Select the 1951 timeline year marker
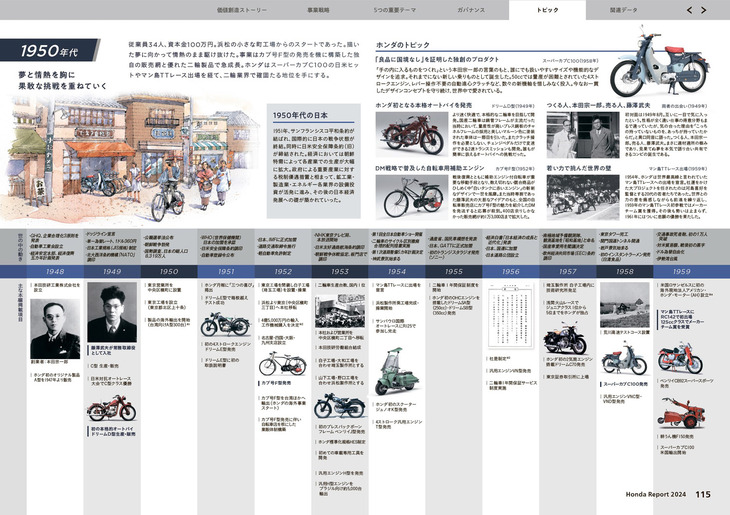730x515 pixels. coord(226,271)
